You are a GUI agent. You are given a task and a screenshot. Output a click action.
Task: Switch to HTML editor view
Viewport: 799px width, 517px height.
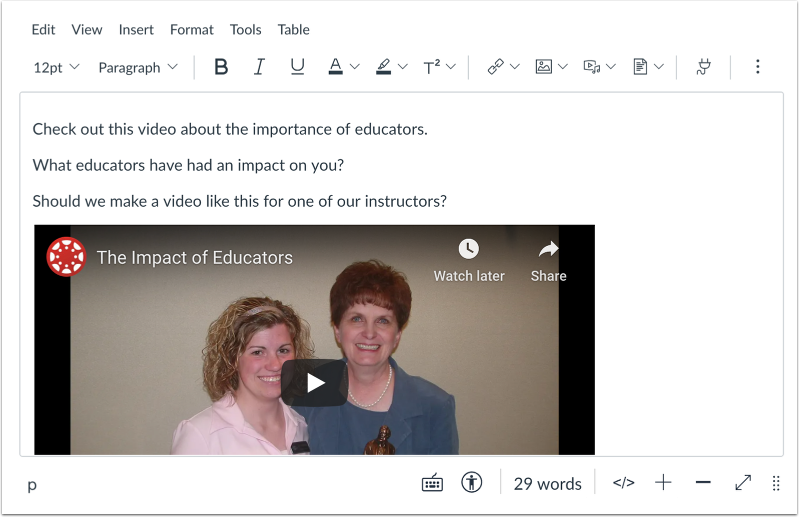pos(623,482)
